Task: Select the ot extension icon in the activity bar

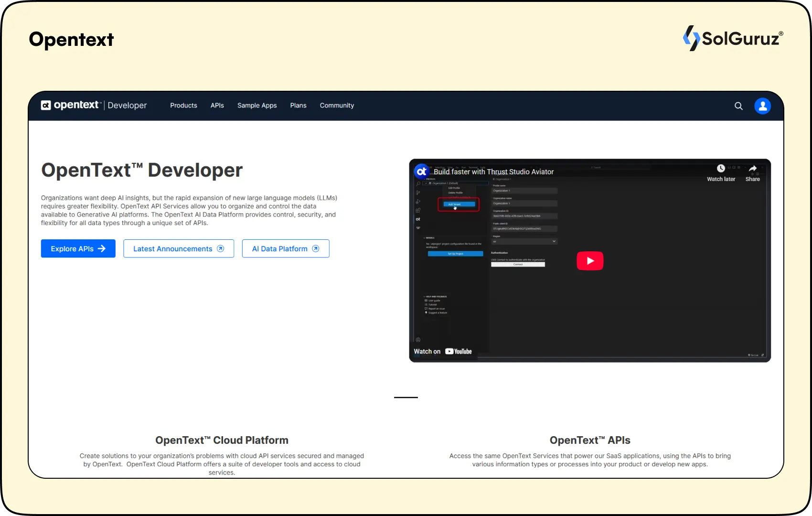Action: [x=417, y=219]
